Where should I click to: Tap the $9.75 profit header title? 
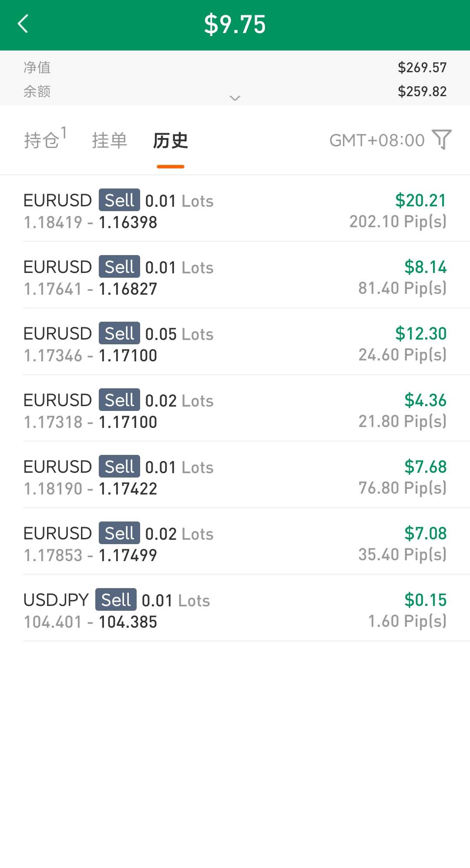click(235, 24)
